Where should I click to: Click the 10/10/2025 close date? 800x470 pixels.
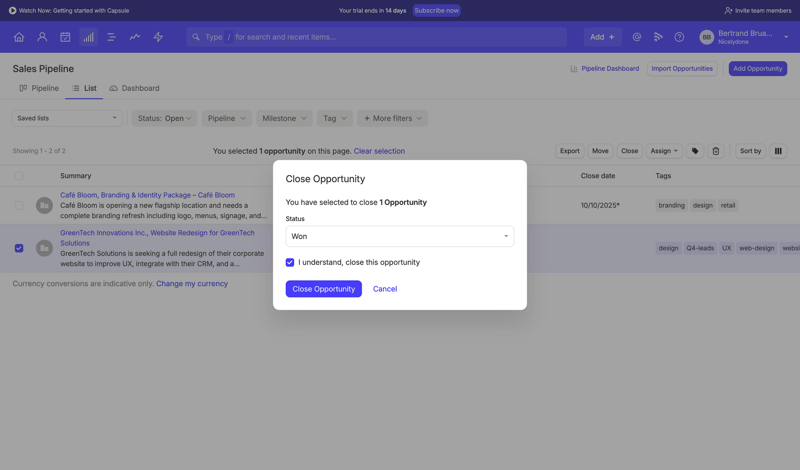(x=600, y=205)
